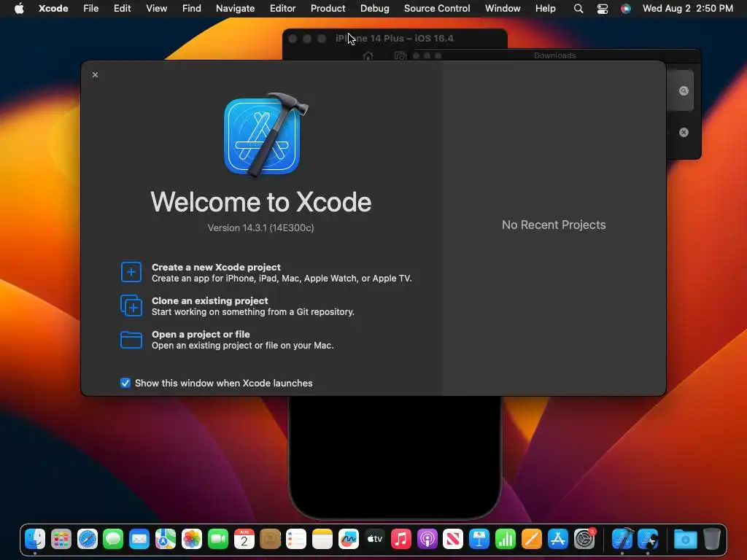This screenshot has width=747, height=560.
Task: Open Contacts from the Dock
Action: click(270, 539)
